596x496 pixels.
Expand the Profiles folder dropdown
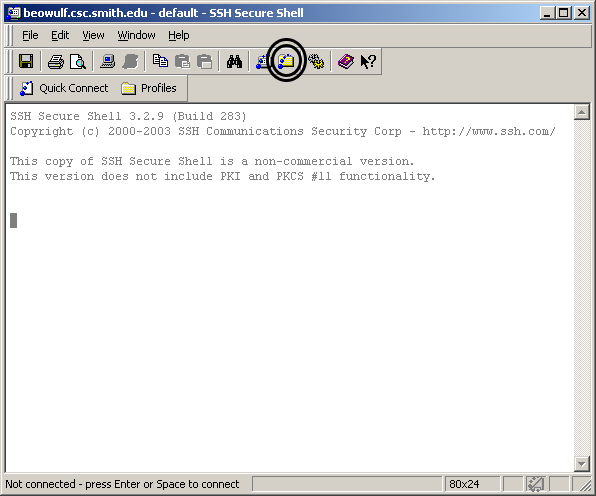[149, 88]
